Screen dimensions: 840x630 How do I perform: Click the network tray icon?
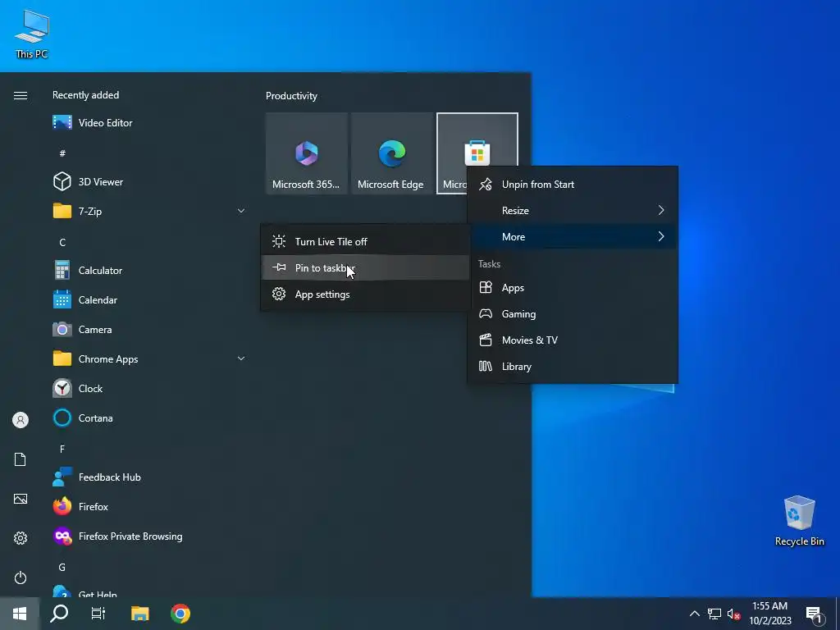(714, 614)
